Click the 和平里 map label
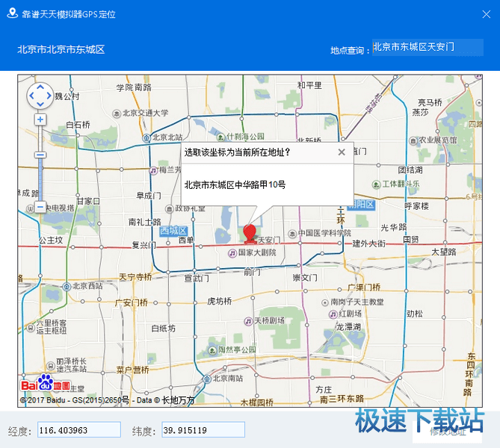500x448 pixels. [x=309, y=85]
